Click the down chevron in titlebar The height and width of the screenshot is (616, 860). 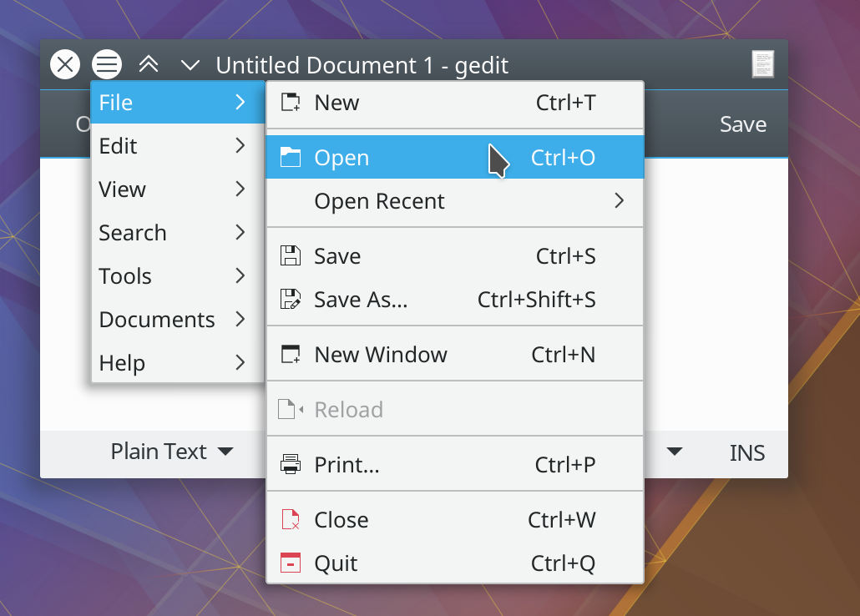point(190,65)
